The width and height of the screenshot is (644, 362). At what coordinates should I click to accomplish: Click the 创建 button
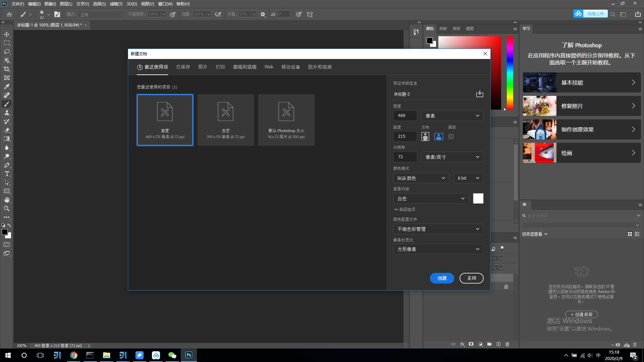pos(442,278)
